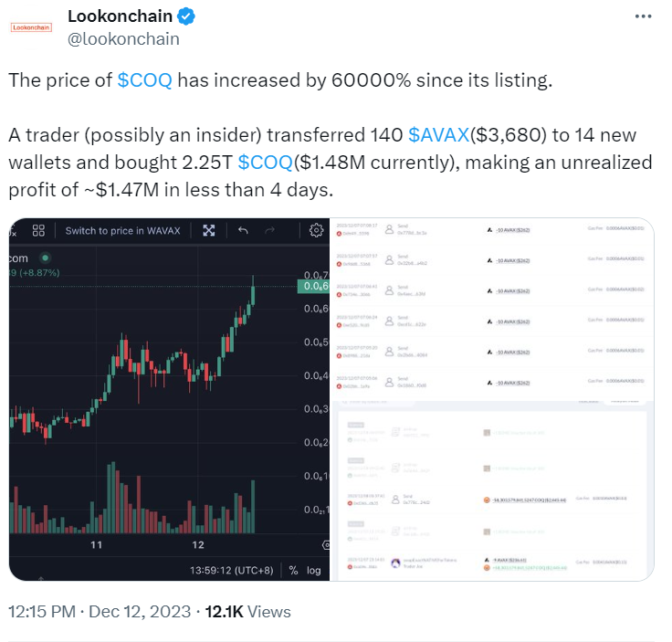
Task: Open the chart layout grid icon
Action: click(38, 230)
